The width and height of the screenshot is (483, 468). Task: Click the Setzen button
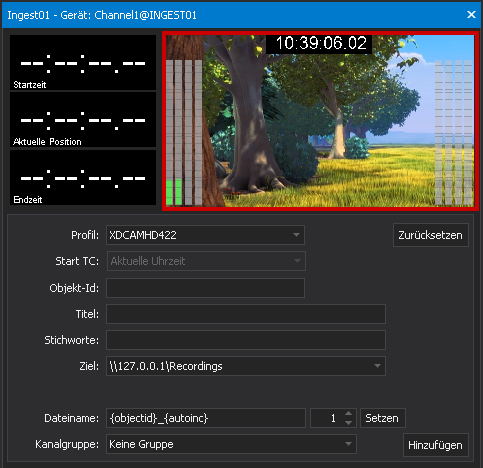(382, 418)
